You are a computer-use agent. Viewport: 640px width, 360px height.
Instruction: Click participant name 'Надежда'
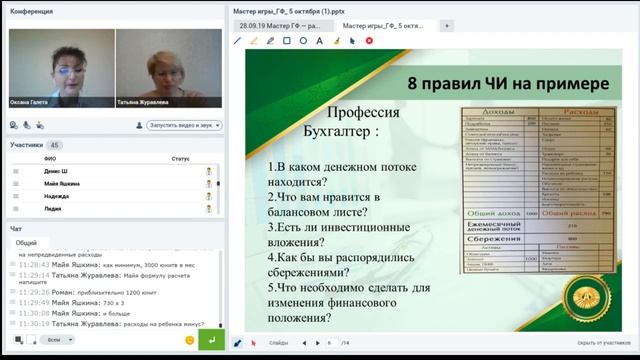pos(56,196)
